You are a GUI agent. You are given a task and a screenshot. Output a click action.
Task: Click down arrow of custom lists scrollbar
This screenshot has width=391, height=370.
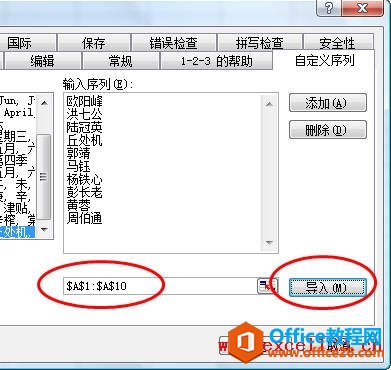tap(44, 230)
